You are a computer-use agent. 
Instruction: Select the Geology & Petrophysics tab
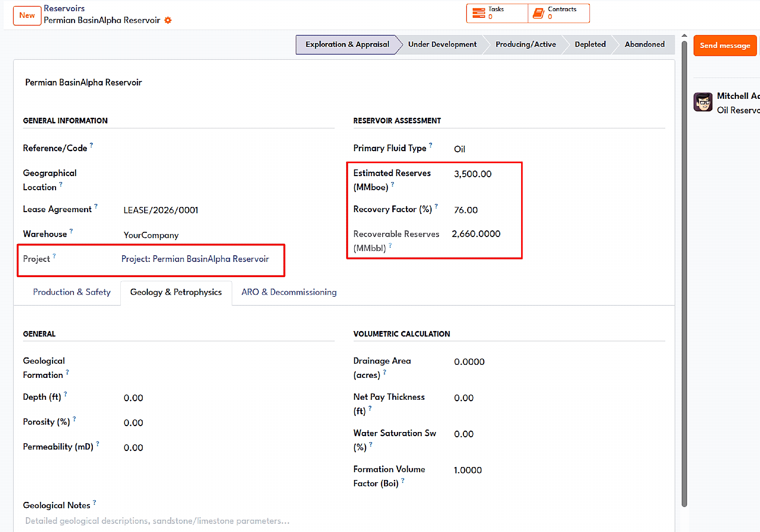tap(176, 292)
